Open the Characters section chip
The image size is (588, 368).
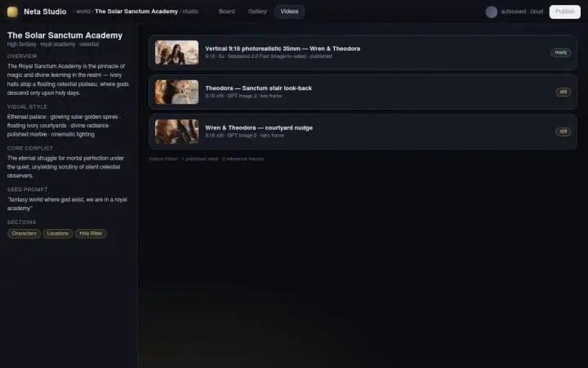coord(24,234)
